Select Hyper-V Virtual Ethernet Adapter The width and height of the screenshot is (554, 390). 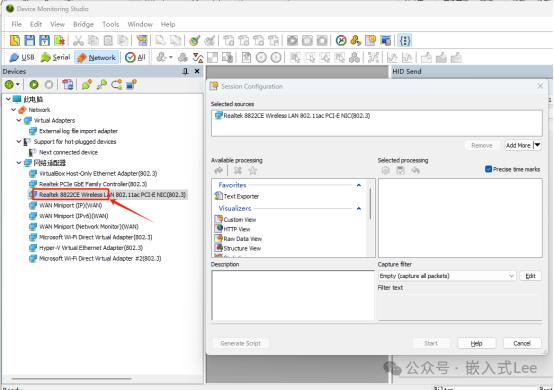coord(86,248)
